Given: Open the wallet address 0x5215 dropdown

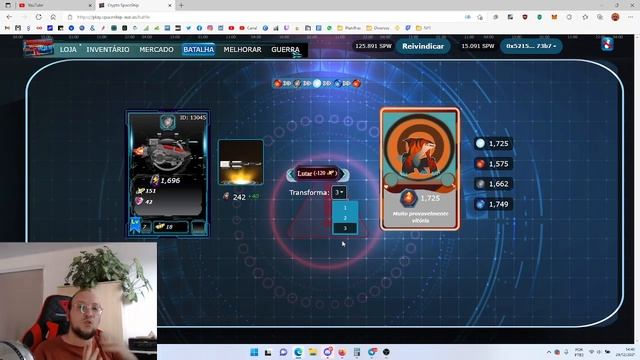Looking at the screenshot, I should point(531,46).
